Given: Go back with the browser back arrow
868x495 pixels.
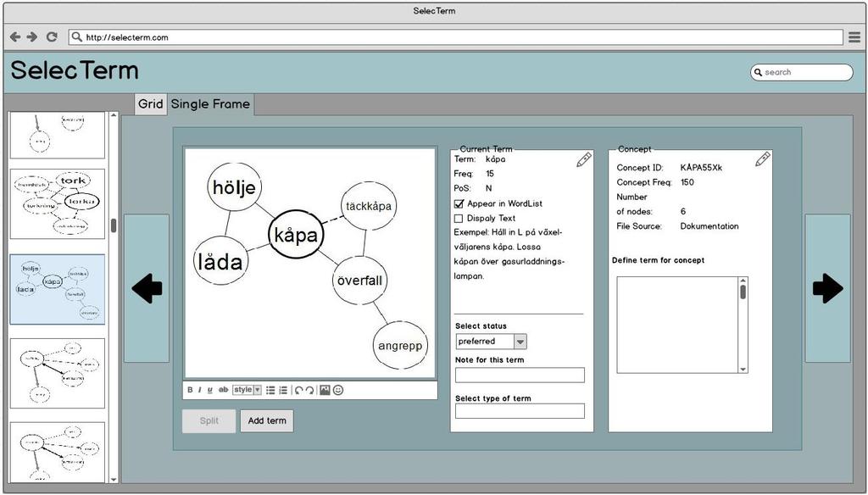Looking at the screenshot, I should [x=15, y=37].
